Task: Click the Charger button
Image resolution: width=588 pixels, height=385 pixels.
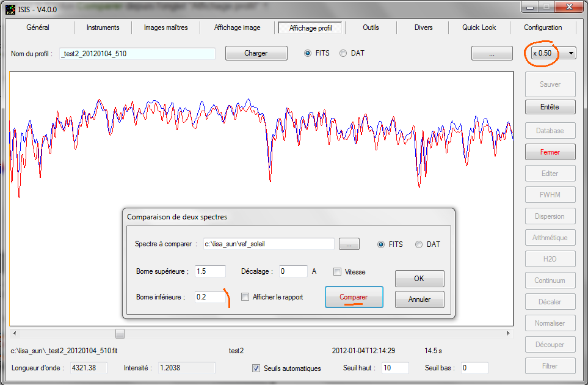Action: tap(256, 53)
